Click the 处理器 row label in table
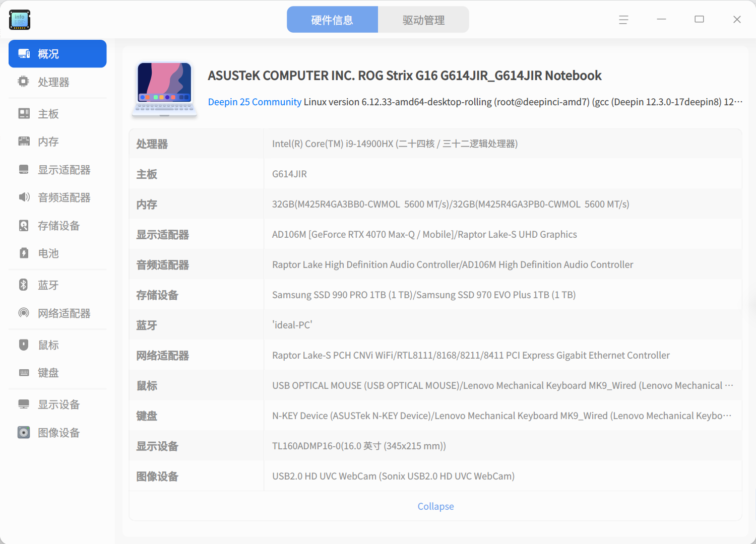Viewport: 756px width, 544px height. (x=152, y=144)
